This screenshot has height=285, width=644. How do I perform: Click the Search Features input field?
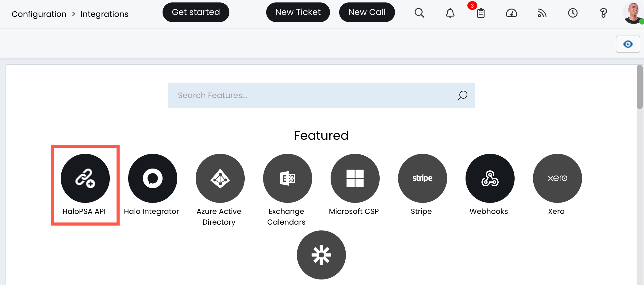313,96
